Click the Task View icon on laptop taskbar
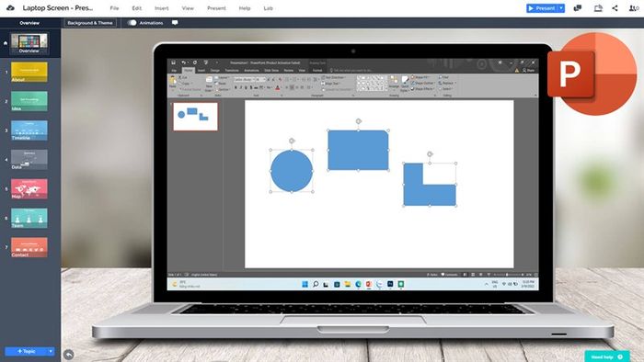Image resolution: width=644 pixels, height=362 pixels. 326,284
